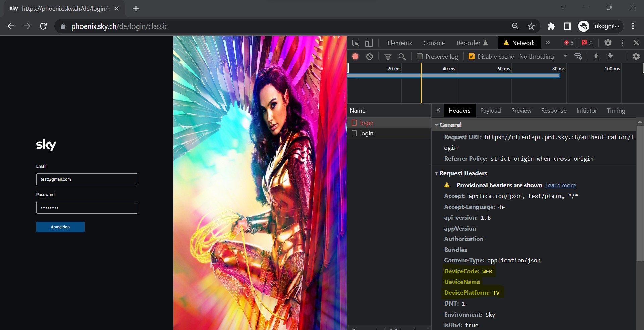Open DevTools customize three-dot menu
The width and height of the screenshot is (644, 330).
[623, 43]
